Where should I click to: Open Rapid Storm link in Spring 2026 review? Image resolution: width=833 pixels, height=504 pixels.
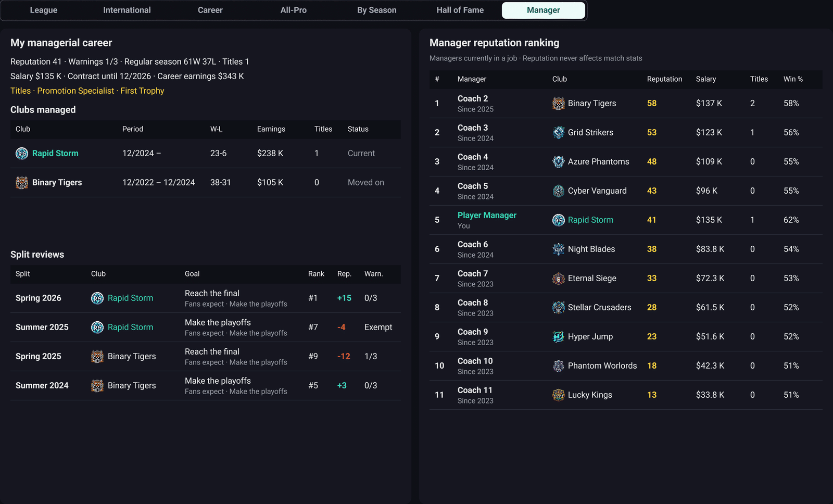pyautogui.click(x=130, y=298)
